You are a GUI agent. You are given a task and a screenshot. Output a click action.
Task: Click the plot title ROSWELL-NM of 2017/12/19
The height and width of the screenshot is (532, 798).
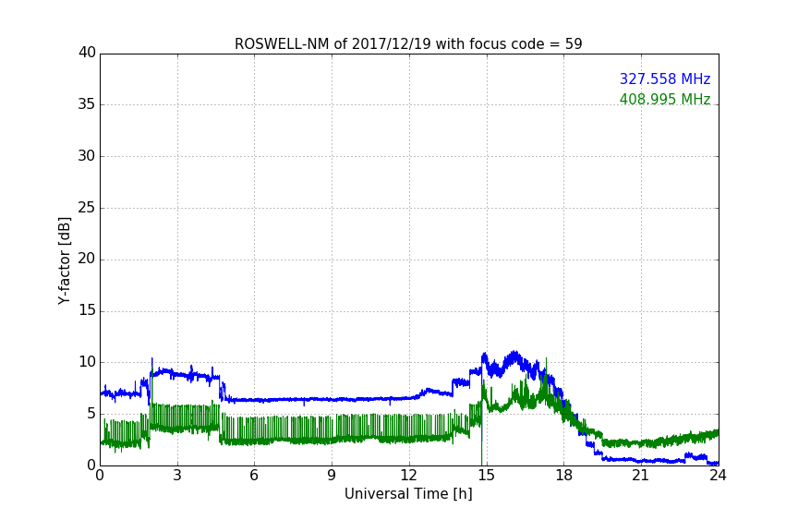click(408, 44)
